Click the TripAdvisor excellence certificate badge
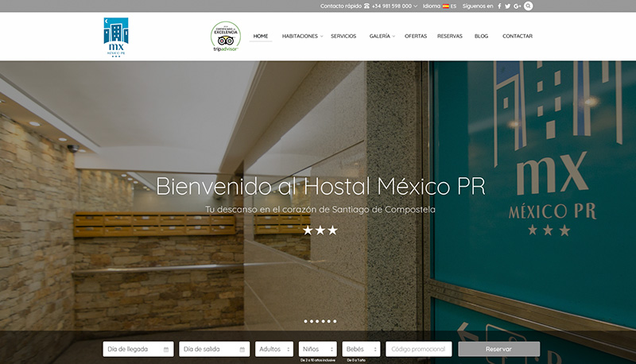The height and width of the screenshot is (364, 636). 225,37
